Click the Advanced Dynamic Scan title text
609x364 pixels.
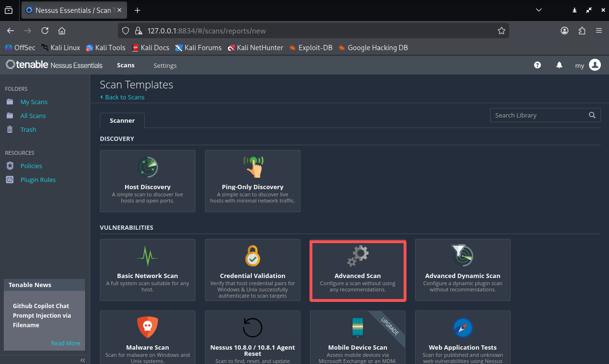tap(463, 276)
